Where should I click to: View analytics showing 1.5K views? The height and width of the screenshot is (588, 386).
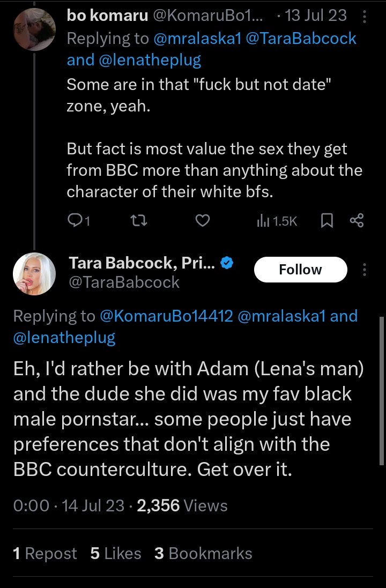point(277,220)
